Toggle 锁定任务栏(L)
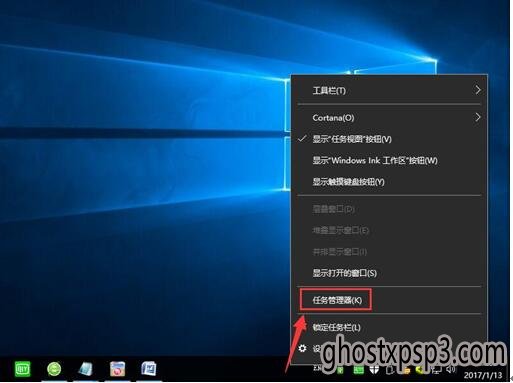 click(x=389, y=327)
